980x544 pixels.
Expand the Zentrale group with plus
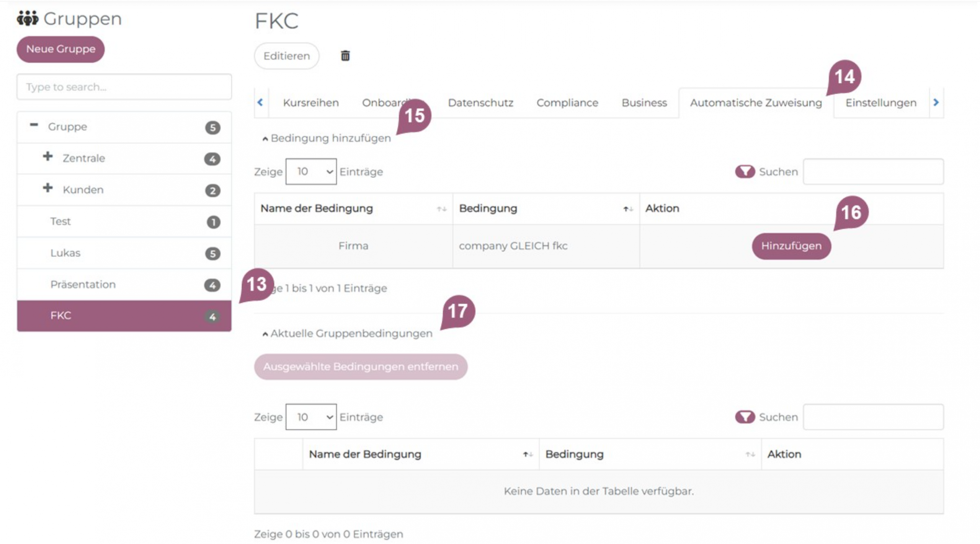tap(48, 156)
